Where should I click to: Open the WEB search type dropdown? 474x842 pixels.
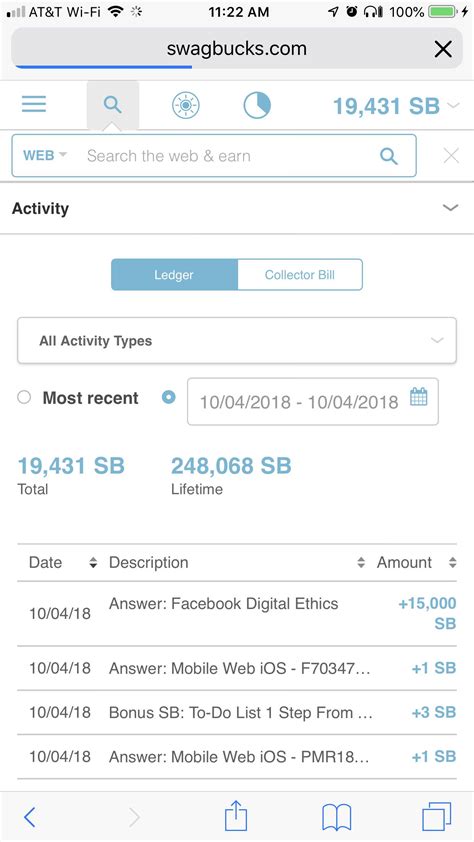coord(45,156)
